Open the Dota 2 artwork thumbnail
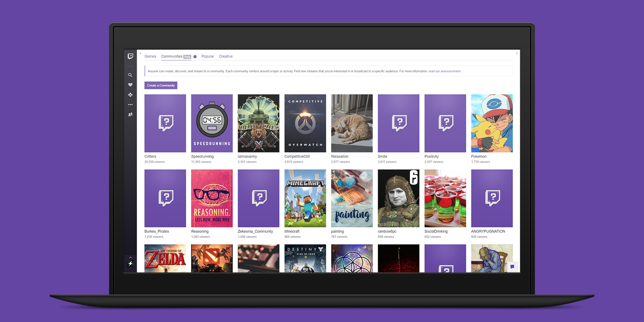Image resolution: width=644 pixels, height=322 pixels. point(212,258)
